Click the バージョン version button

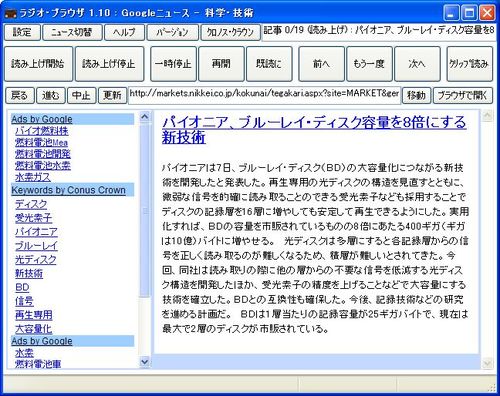pos(173,32)
